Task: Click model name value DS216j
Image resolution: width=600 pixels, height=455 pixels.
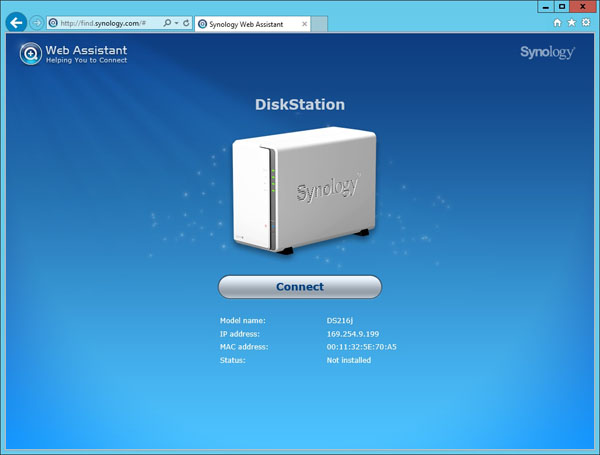Action: tap(340, 321)
